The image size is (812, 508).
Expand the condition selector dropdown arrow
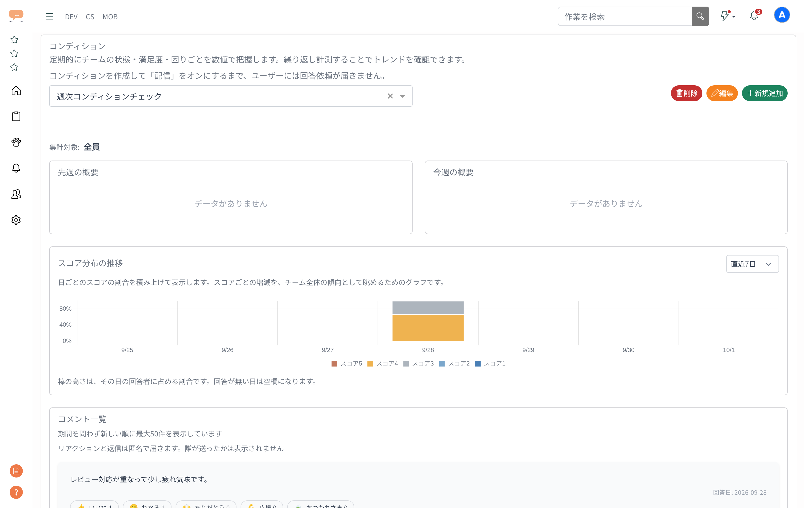(x=402, y=96)
